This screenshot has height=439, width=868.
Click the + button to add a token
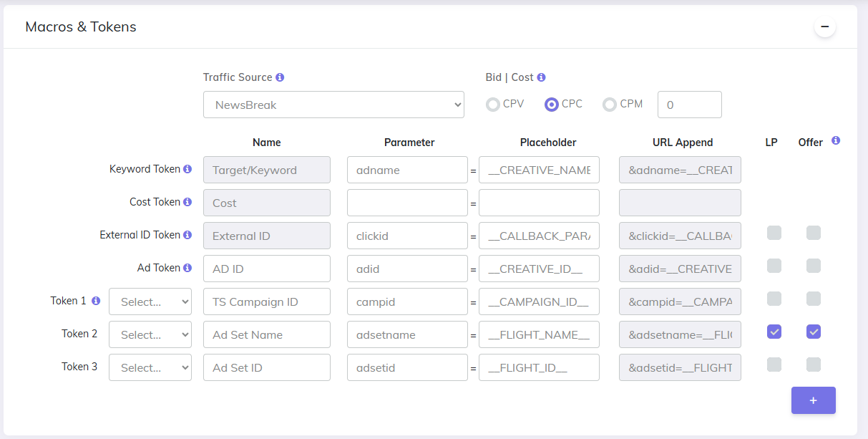point(814,400)
